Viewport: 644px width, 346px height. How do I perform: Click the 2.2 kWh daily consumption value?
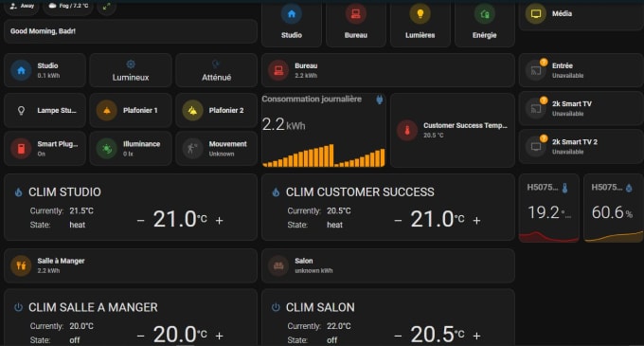[x=283, y=124]
